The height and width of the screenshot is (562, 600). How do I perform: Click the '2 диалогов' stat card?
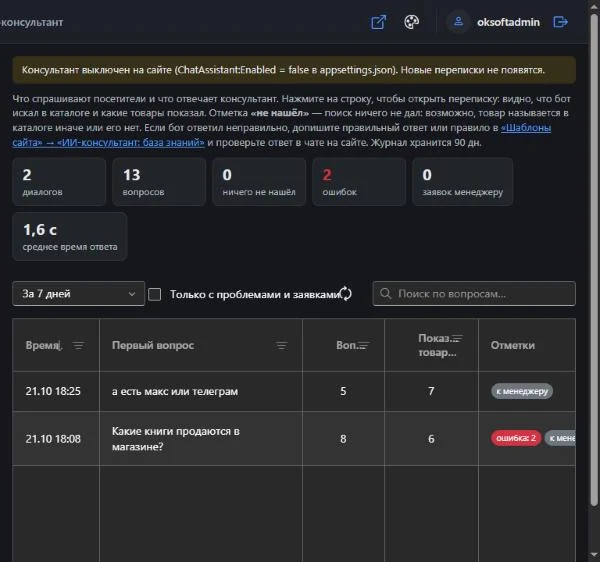[59, 182]
